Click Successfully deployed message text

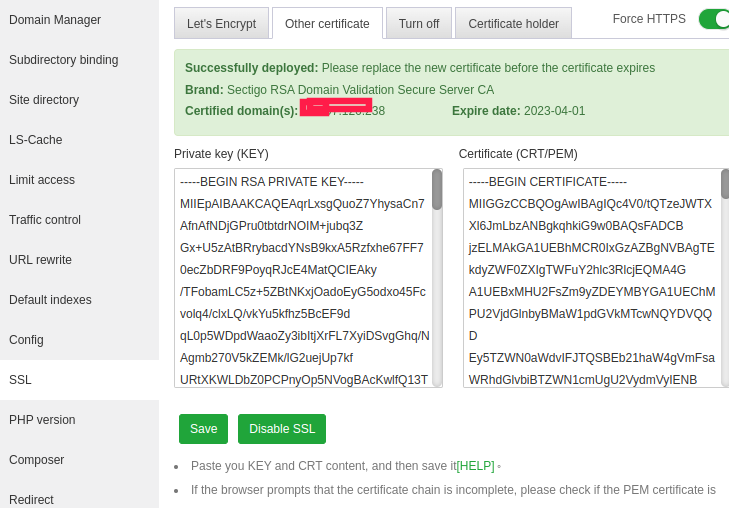tap(420, 68)
